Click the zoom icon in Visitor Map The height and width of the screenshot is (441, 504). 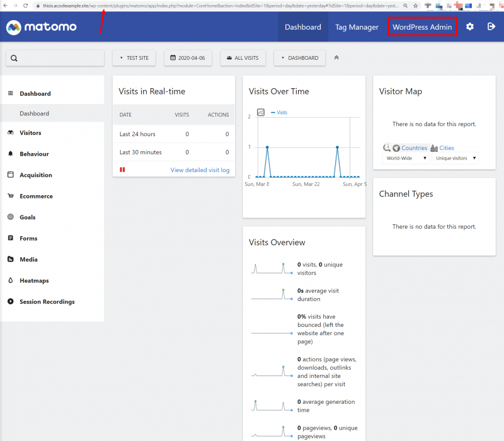tap(387, 147)
